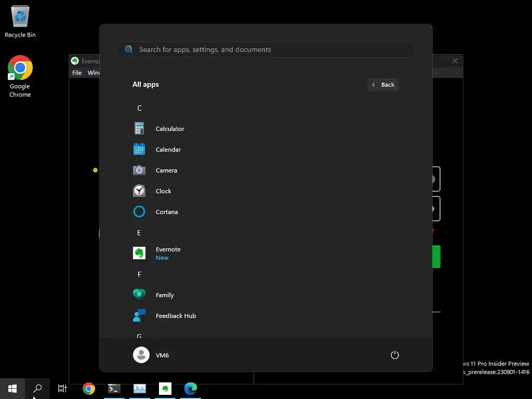Viewport: 532px width, 399px height.
Task: Go Back from All apps list
Action: 383,85
